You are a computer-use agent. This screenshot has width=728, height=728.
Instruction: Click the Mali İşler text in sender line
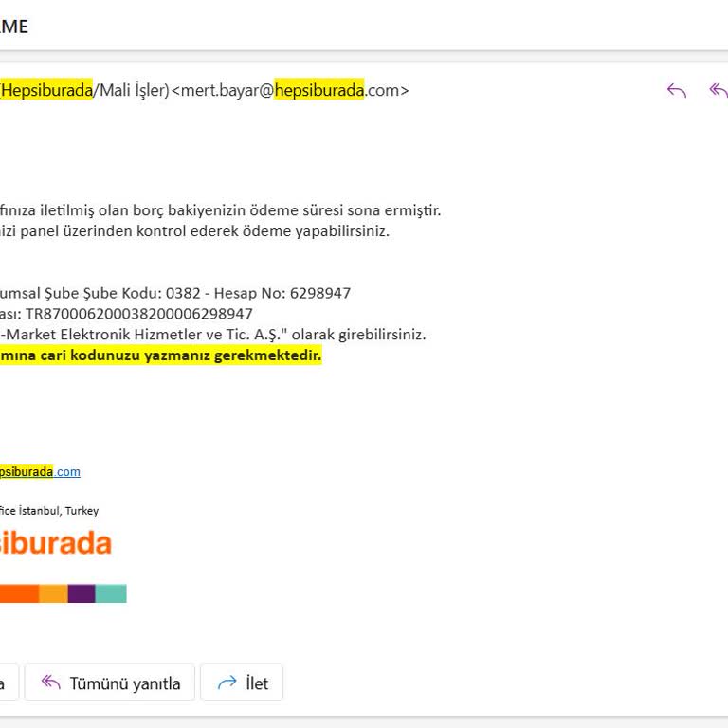[132, 90]
